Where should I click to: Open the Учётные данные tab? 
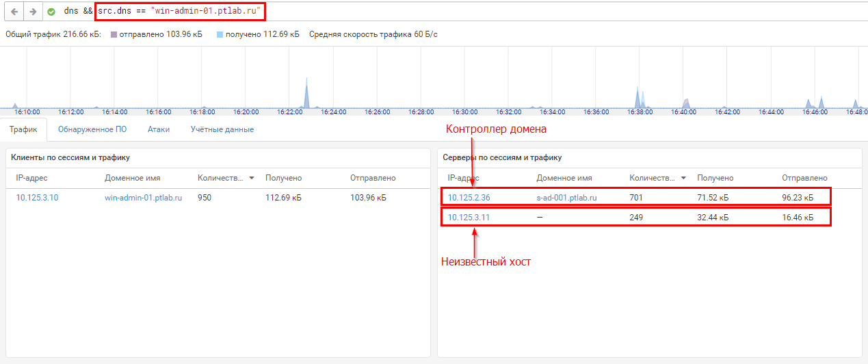pos(222,129)
